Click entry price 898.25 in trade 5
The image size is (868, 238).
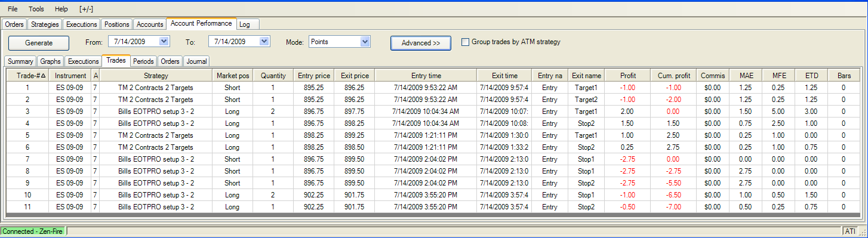[313, 135]
